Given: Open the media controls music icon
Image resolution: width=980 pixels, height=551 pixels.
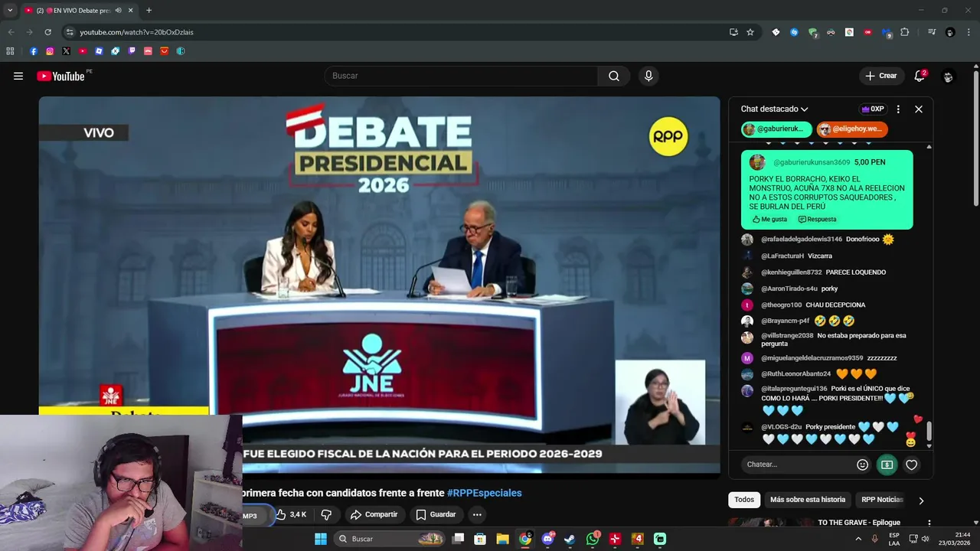Looking at the screenshot, I should point(932,32).
